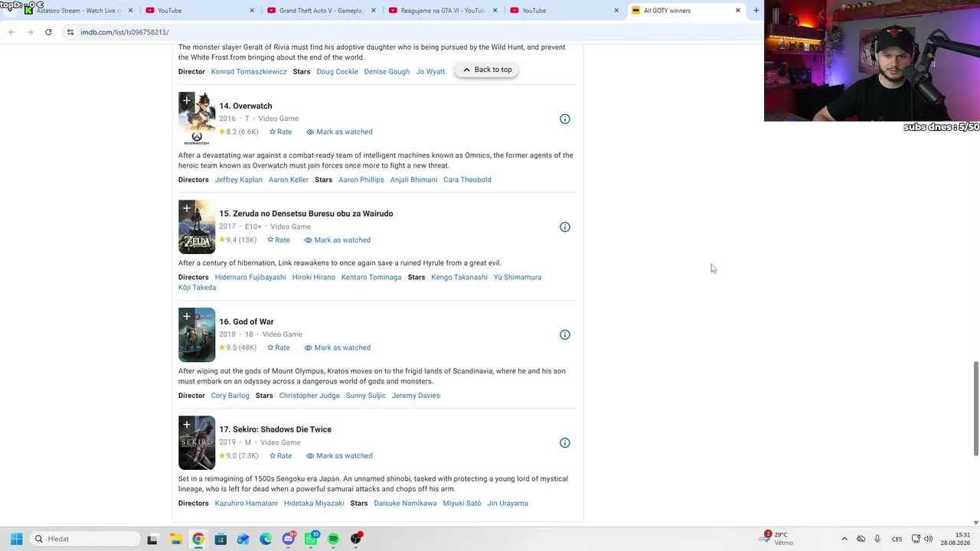Image resolution: width=980 pixels, height=551 pixels.
Task: Open Windows Start menu
Action: pos(16,539)
